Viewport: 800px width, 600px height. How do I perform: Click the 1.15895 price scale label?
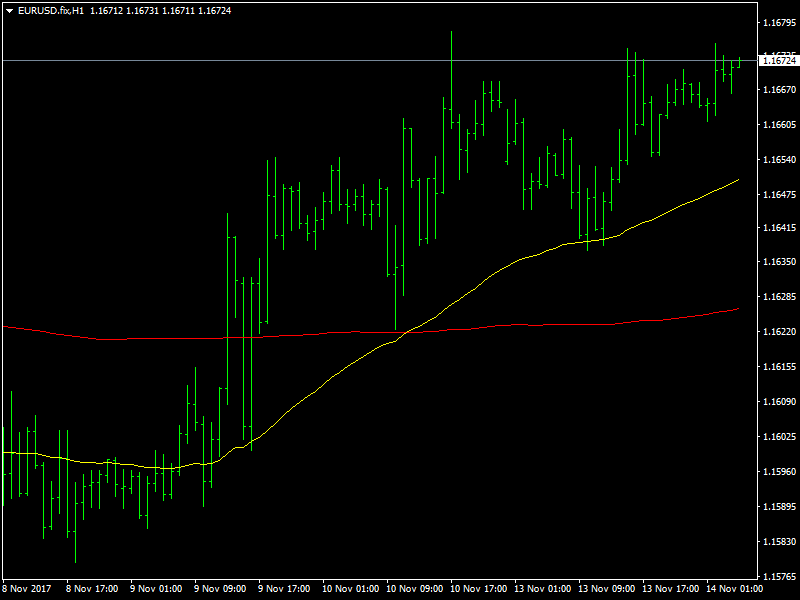click(x=779, y=507)
